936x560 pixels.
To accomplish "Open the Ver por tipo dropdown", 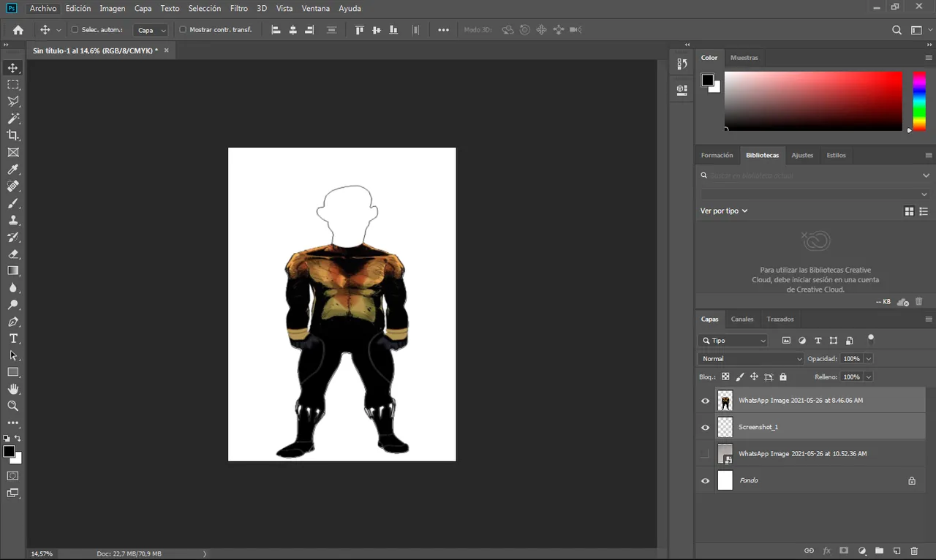I will point(724,211).
